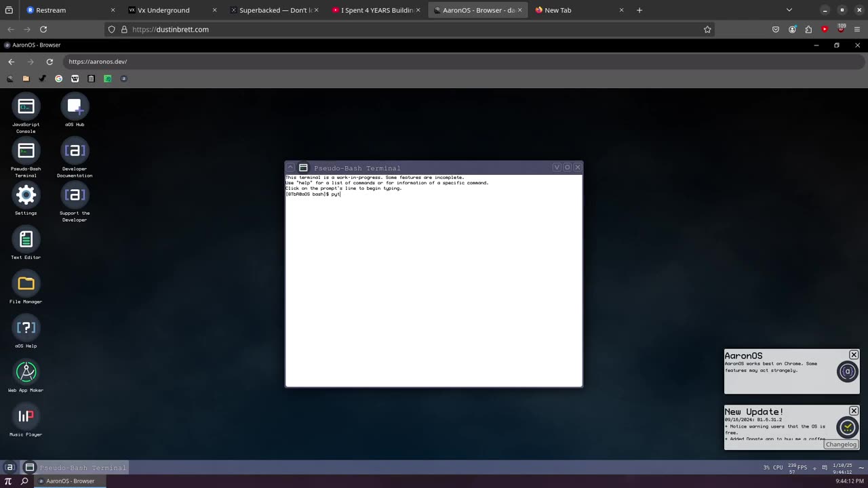The height and width of the screenshot is (488, 868).
Task: Click the New Update checkmark icon
Action: 847,427
